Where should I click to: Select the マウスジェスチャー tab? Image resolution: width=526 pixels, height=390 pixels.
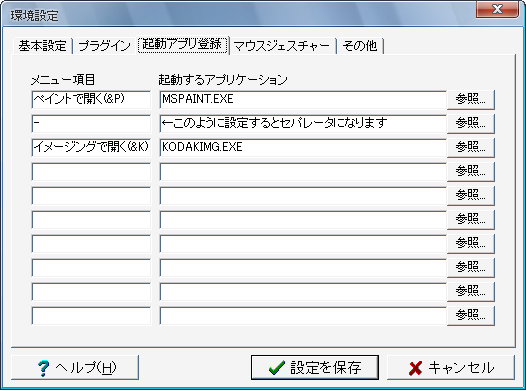[282, 46]
